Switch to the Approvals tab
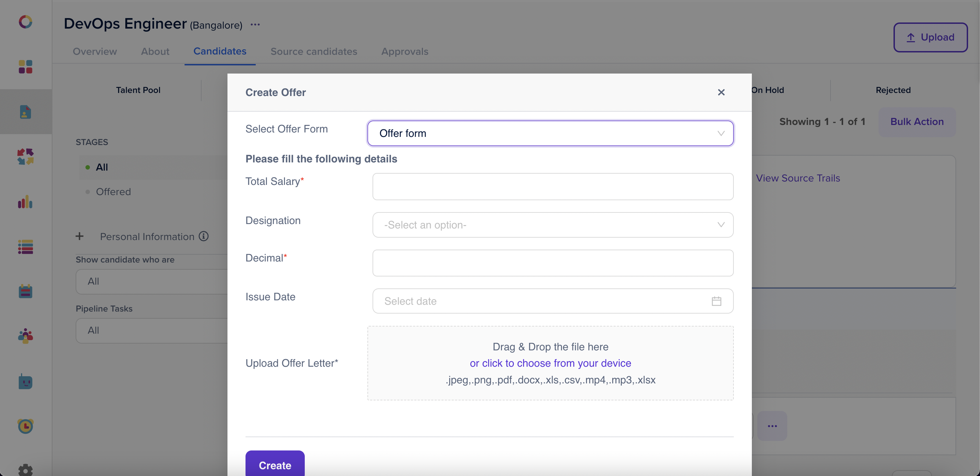This screenshot has width=980, height=476. (405, 51)
